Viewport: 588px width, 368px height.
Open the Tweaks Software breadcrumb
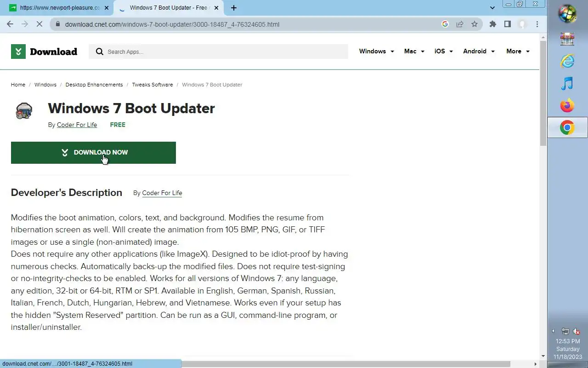[153, 85]
